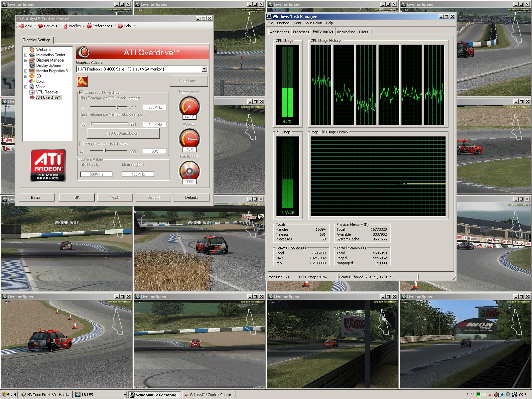Open the 16 LFS taskbar group dropdown
Screen dimensions: 532x399
(x=125, y=395)
